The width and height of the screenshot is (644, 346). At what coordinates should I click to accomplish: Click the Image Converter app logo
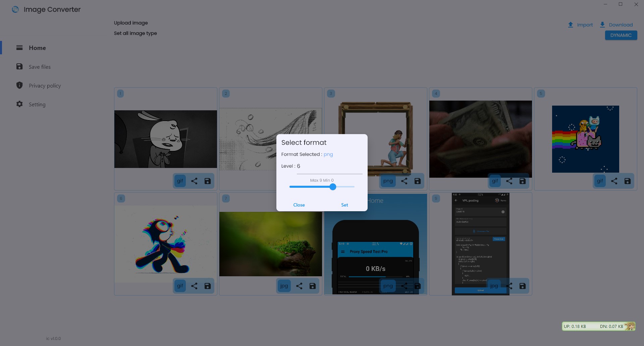pyautogui.click(x=15, y=9)
